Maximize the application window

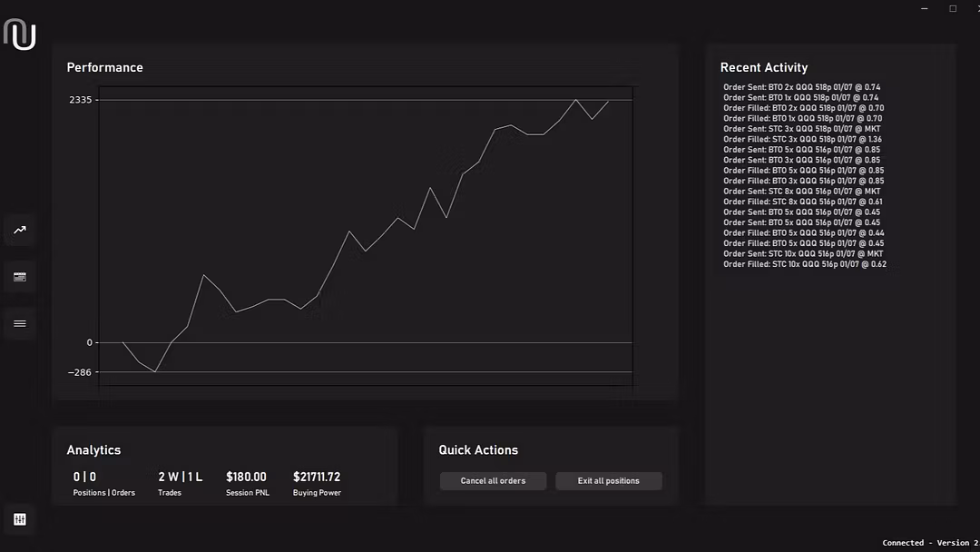click(x=953, y=9)
